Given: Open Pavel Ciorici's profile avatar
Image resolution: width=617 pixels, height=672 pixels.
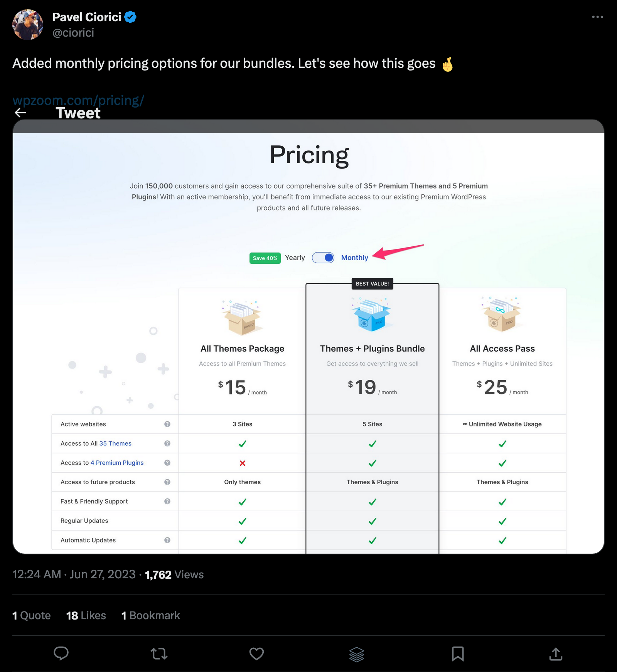Looking at the screenshot, I should point(28,25).
